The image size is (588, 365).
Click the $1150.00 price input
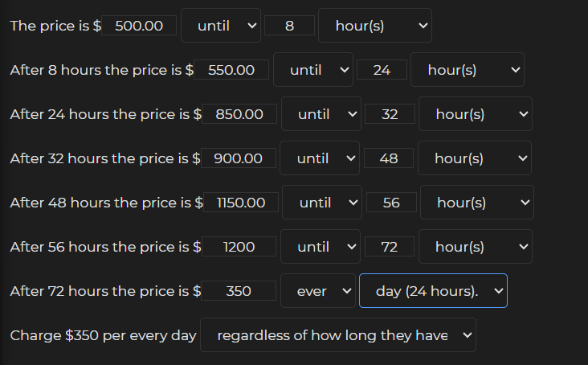[x=241, y=203]
